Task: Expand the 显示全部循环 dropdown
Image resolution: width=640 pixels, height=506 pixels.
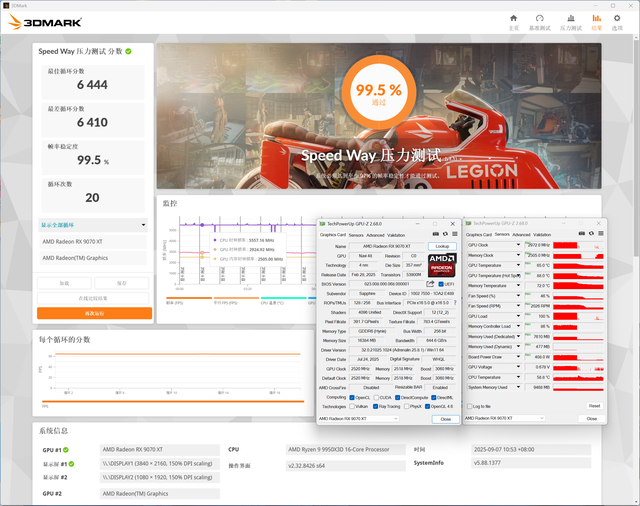Action: [x=93, y=225]
